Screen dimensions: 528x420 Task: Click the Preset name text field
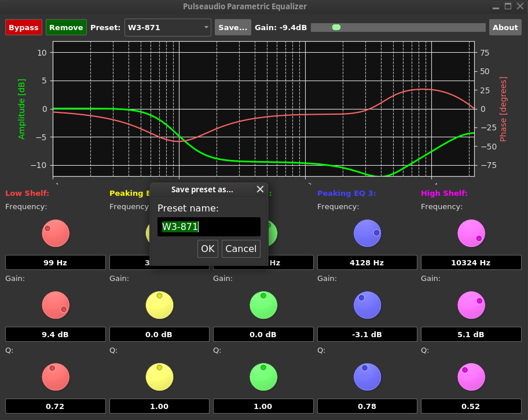coord(208,227)
